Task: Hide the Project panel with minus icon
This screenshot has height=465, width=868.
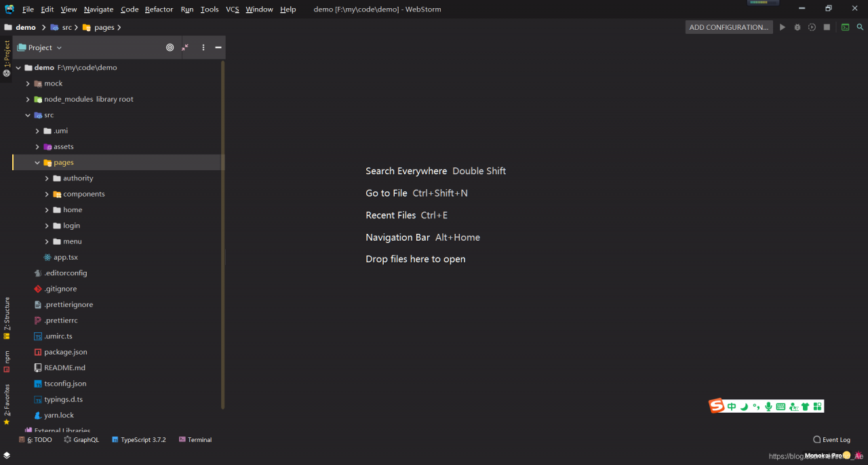Action: coord(218,47)
